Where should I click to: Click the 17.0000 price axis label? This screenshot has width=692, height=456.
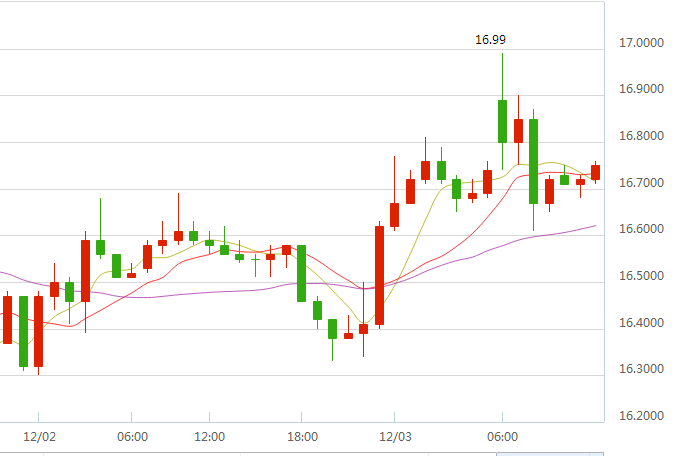coord(643,43)
